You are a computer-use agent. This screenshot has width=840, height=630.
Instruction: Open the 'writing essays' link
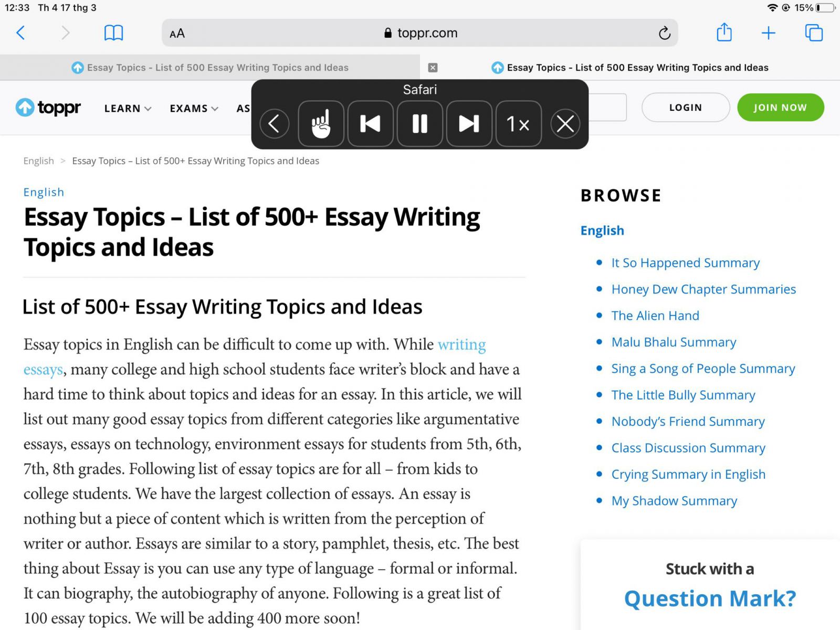[x=255, y=357]
